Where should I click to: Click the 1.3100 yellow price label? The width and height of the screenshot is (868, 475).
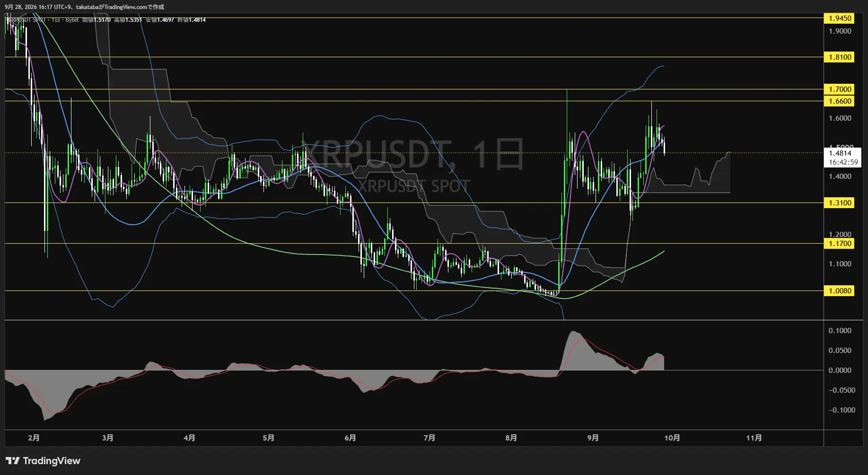(839, 202)
